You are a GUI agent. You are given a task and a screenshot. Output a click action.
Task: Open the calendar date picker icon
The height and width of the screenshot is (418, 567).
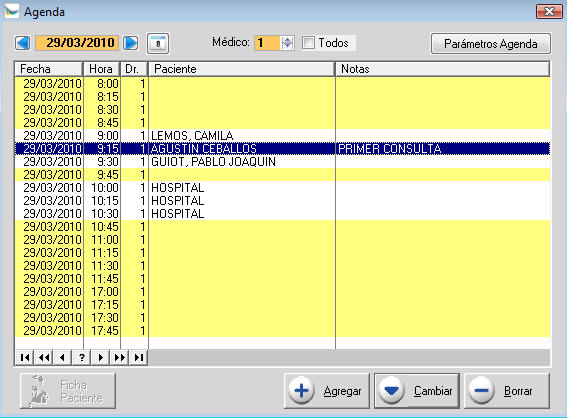coord(158,43)
